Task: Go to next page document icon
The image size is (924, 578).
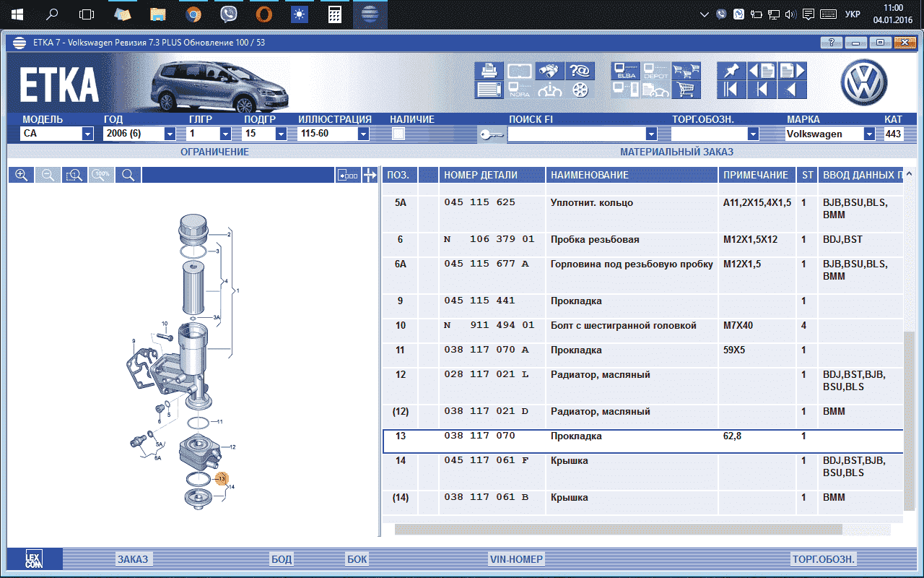Action: pyautogui.click(x=792, y=71)
